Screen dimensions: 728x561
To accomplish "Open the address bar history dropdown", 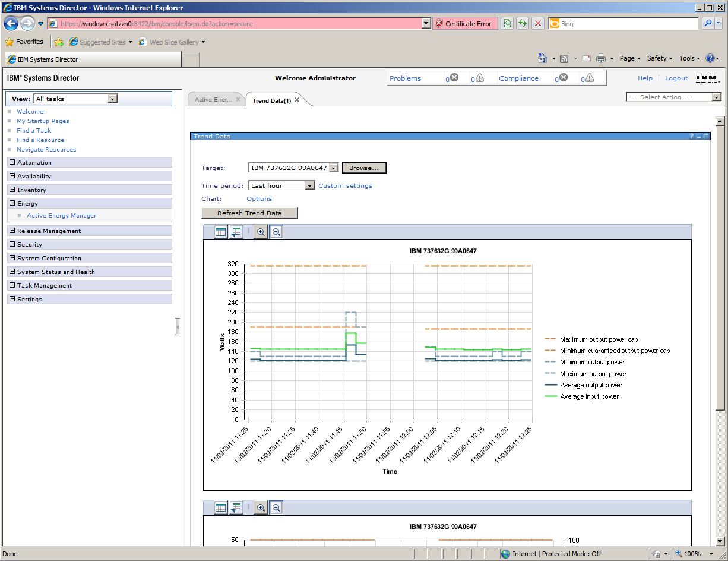I will pos(426,23).
